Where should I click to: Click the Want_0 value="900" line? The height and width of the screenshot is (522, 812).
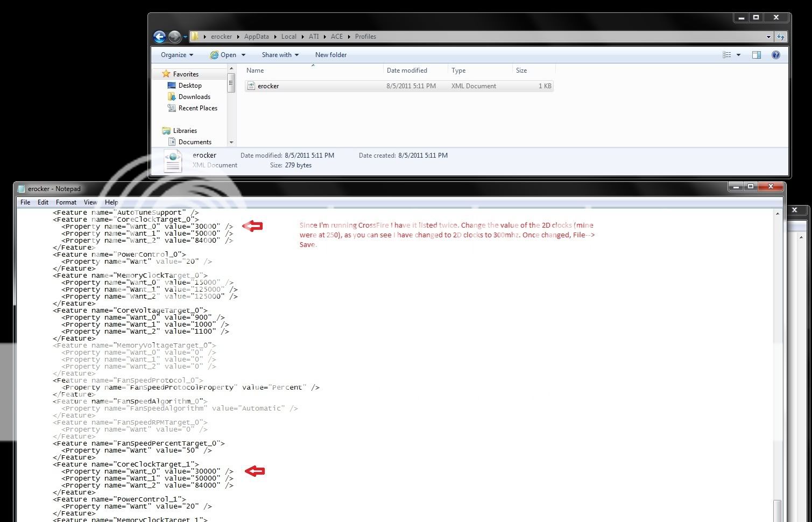pos(143,318)
